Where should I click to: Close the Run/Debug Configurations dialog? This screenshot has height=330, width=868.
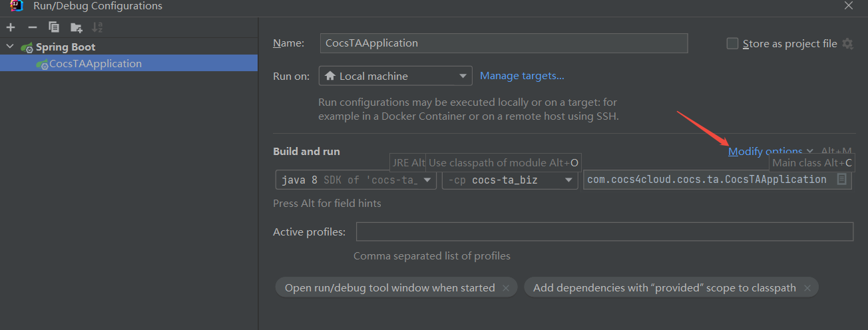[848, 6]
